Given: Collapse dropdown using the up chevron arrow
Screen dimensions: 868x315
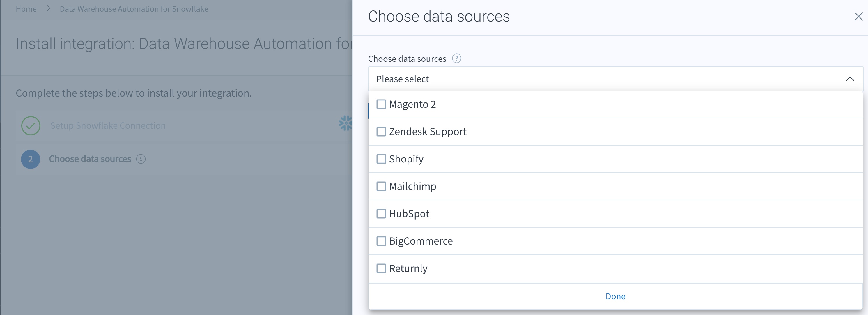Looking at the screenshot, I should tap(850, 79).
